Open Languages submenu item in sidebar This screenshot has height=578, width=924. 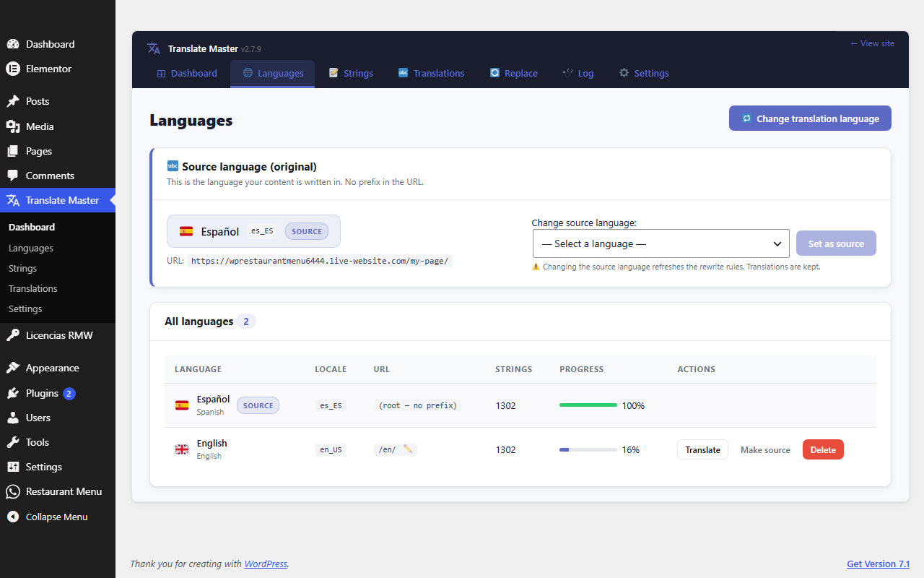(31, 248)
